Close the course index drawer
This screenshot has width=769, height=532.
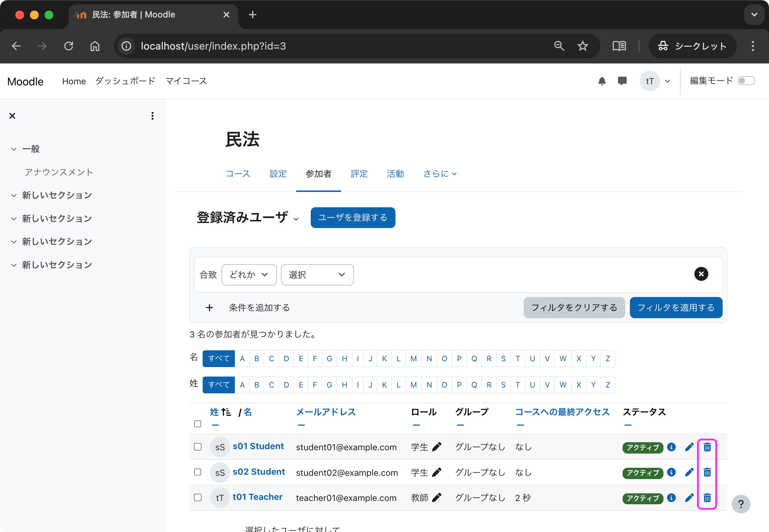tap(12, 116)
